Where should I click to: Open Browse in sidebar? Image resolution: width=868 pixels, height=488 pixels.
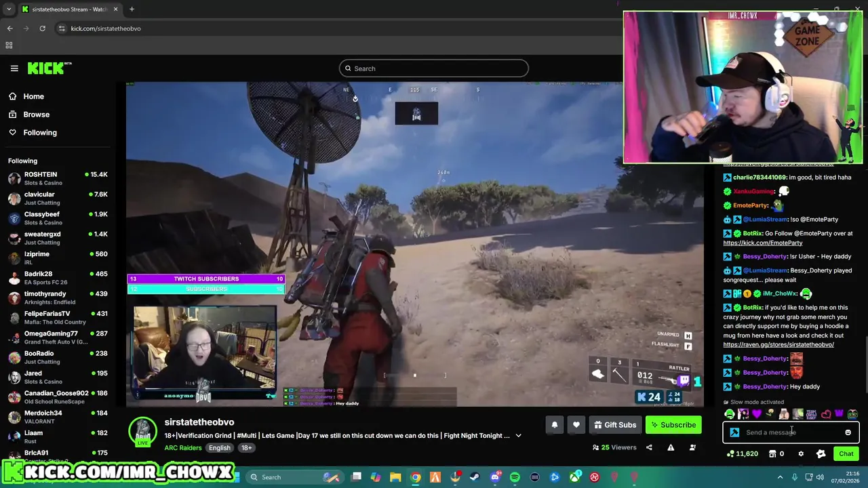coord(36,115)
